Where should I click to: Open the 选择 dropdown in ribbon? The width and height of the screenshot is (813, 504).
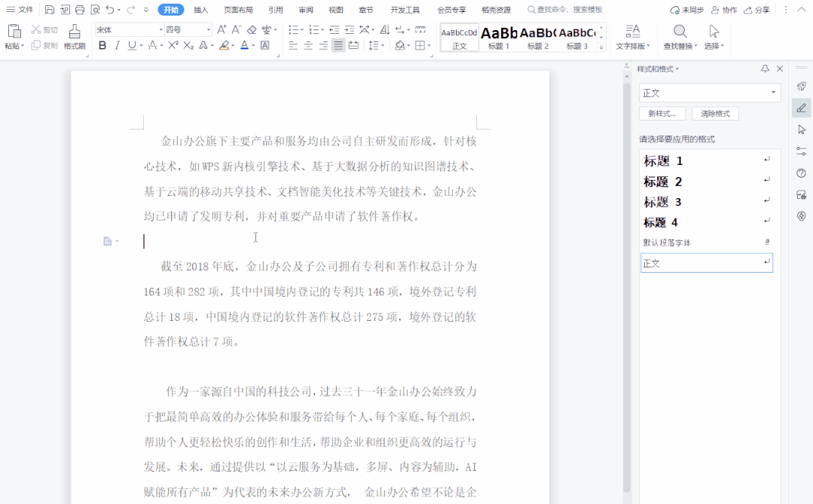[714, 46]
